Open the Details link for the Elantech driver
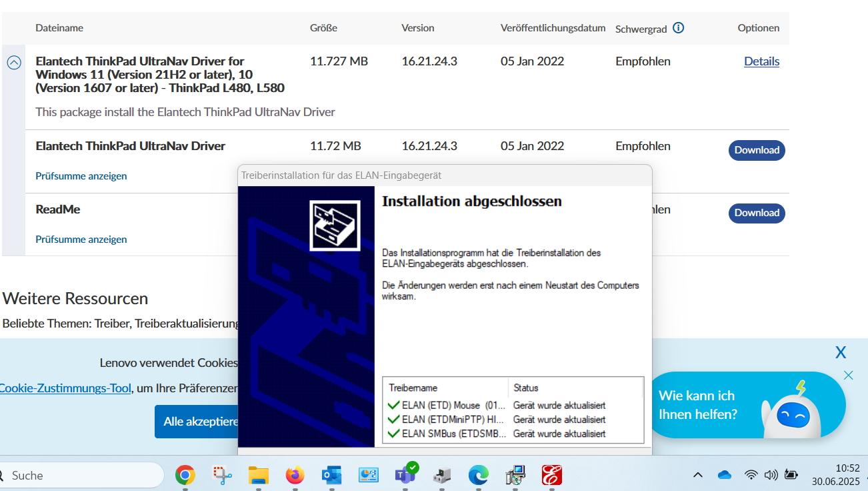Screen dimensions: 868x491 point(761,61)
